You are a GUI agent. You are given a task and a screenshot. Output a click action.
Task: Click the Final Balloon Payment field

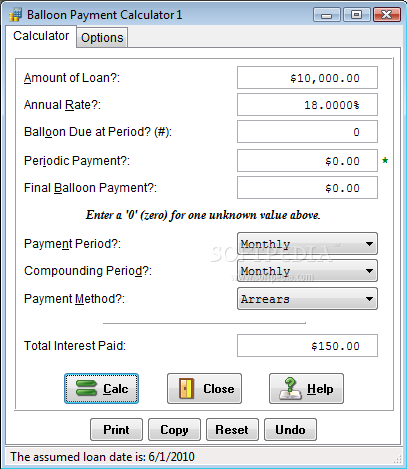coord(307,188)
